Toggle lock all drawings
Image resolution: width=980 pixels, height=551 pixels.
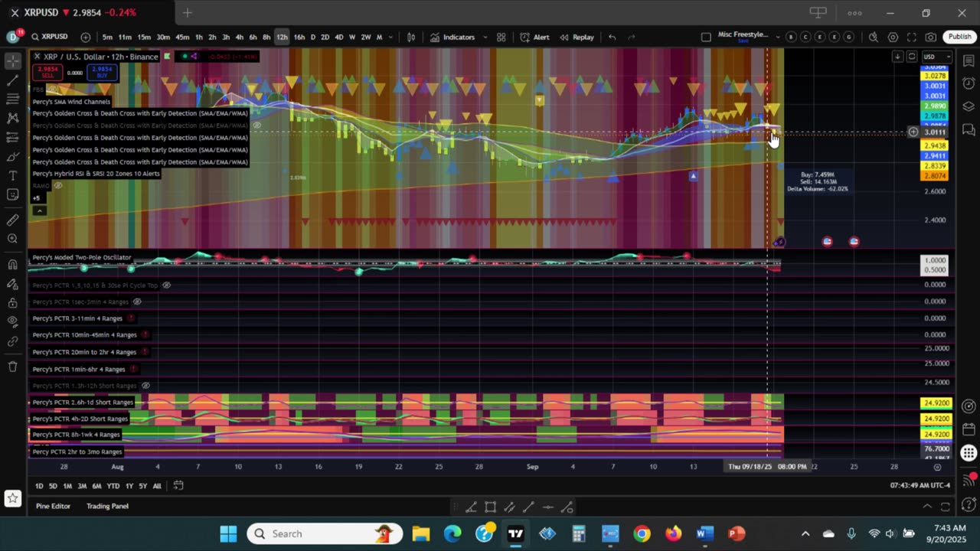click(x=13, y=303)
